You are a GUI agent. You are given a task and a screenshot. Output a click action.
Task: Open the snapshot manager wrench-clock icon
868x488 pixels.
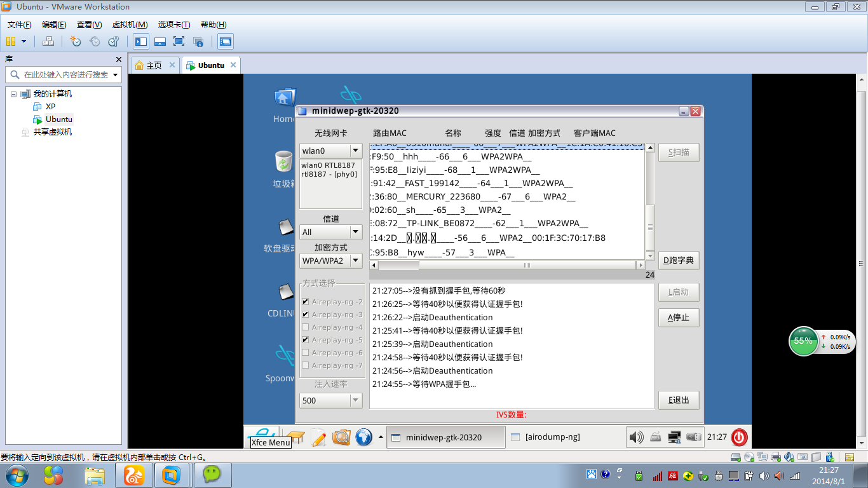pos(114,41)
